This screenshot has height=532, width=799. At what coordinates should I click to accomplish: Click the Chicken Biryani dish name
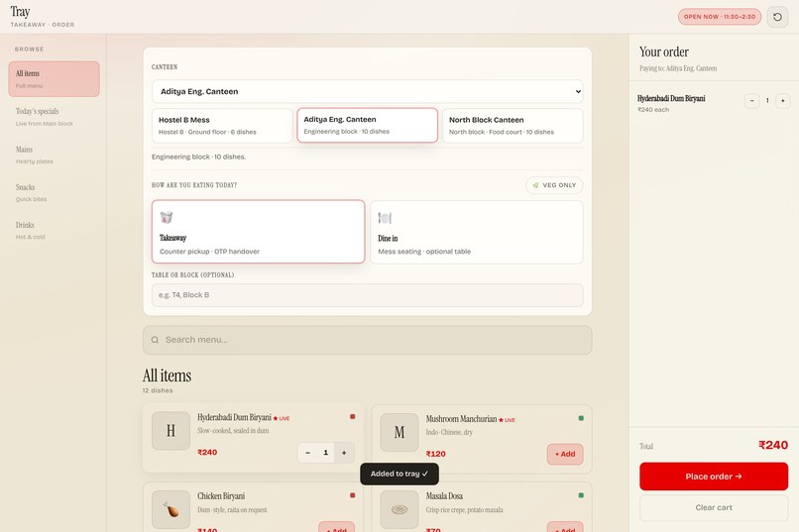point(221,496)
